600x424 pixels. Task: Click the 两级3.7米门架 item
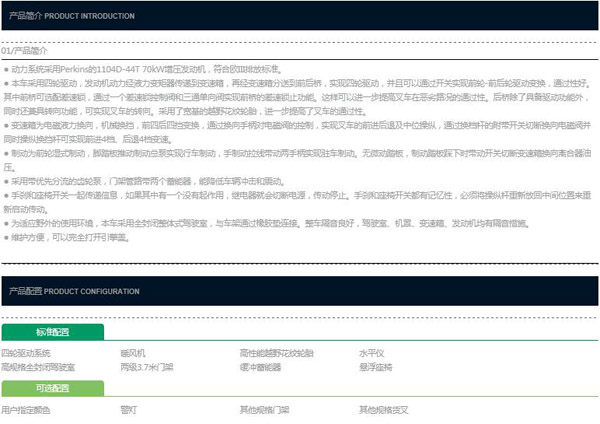pos(147,367)
